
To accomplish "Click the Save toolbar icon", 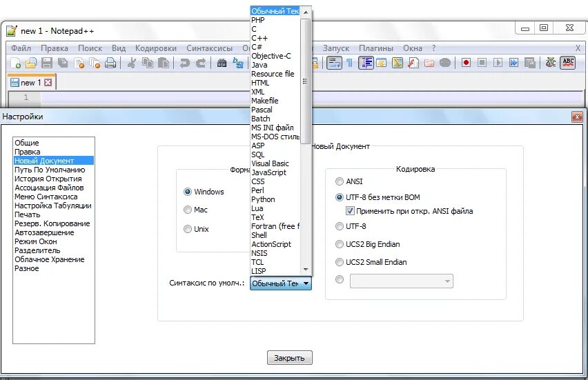I will click(x=47, y=63).
